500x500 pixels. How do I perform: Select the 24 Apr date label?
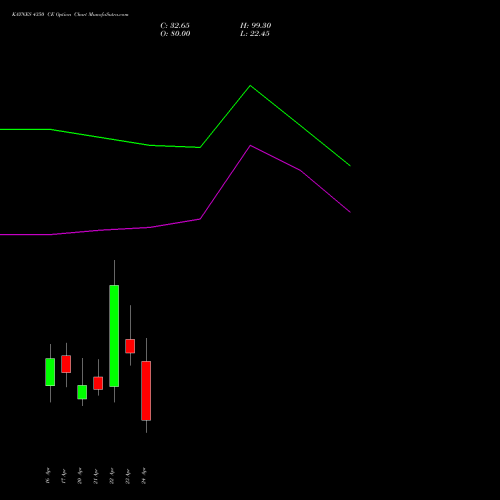(144, 476)
